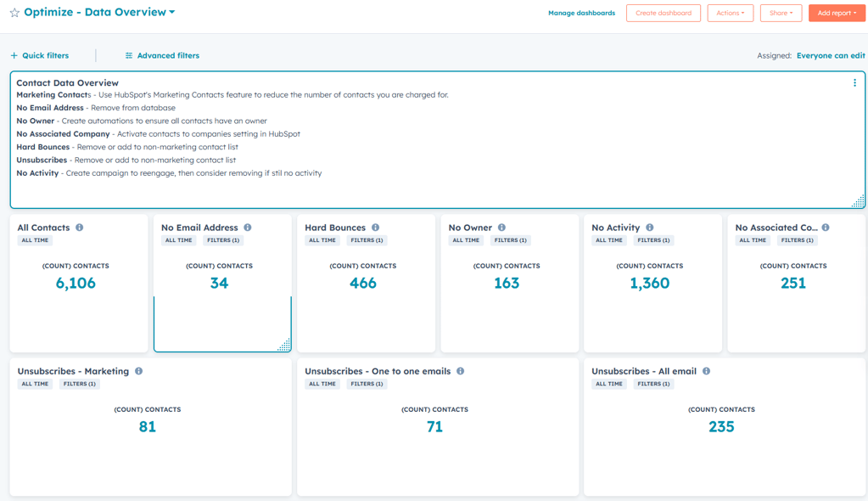
Task: Open the Actions dropdown menu
Action: click(x=730, y=14)
